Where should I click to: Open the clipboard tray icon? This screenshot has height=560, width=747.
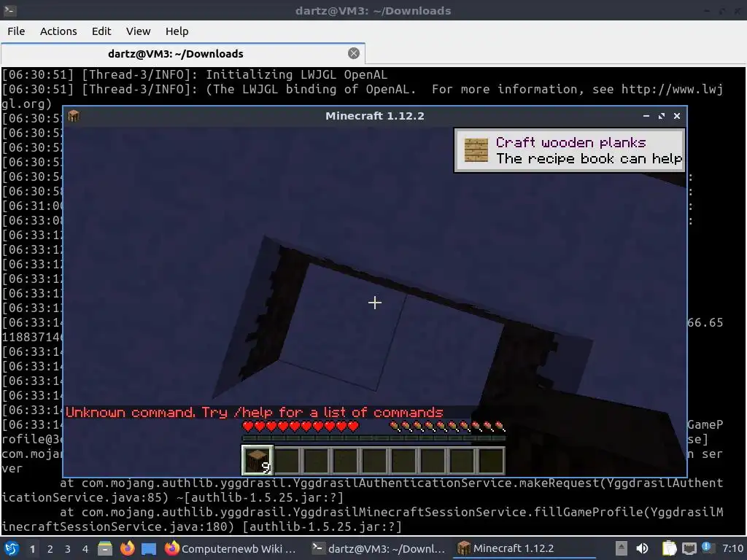click(670, 548)
